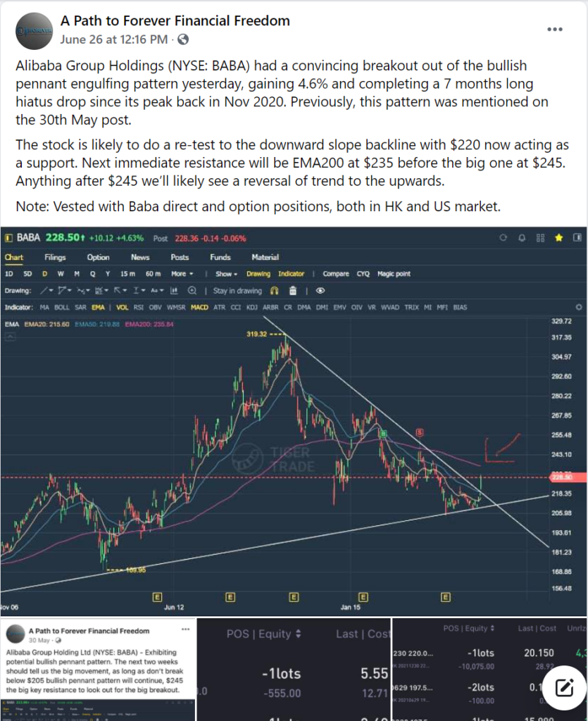This screenshot has height=721, width=588.
Task: Toggle the EMA indicator
Action: pos(98,307)
